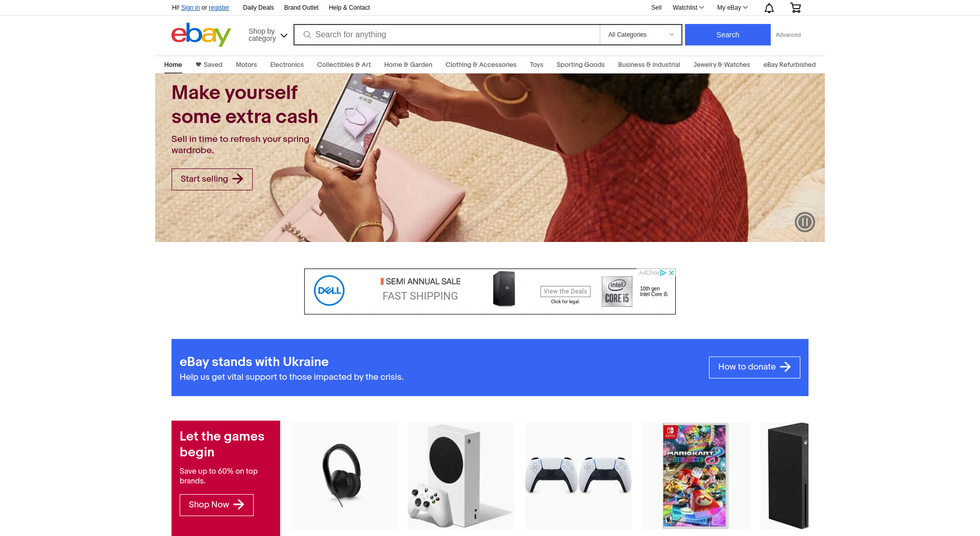The image size is (980, 536).
Task: Click the AdChoices triangle icon
Action: click(x=663, y=273)
